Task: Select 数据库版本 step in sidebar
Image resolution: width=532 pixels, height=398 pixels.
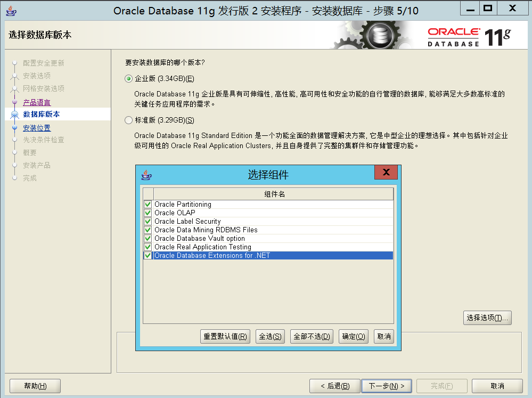Action: pos(42,115)
